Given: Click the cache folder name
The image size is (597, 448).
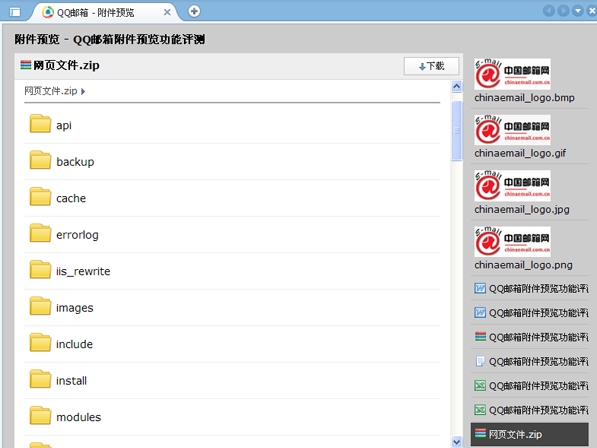Looking at the screenshot, I should tap(71, 198).
